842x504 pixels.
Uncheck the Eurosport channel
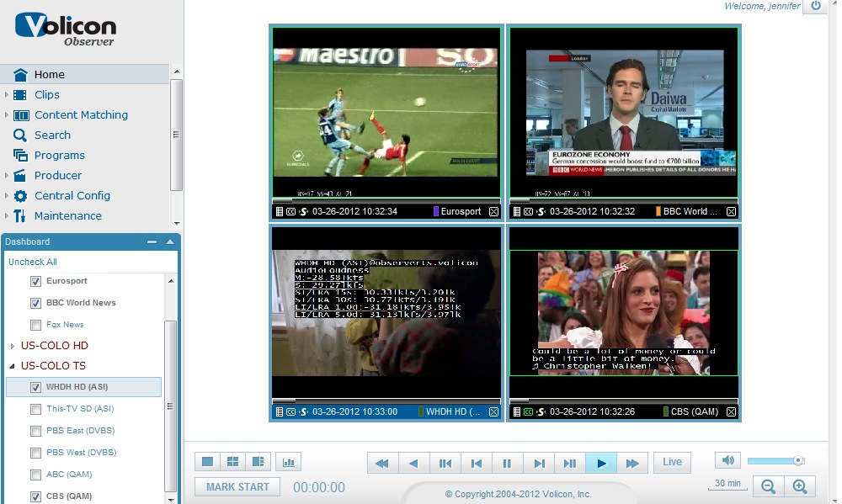tap(36, 281)
